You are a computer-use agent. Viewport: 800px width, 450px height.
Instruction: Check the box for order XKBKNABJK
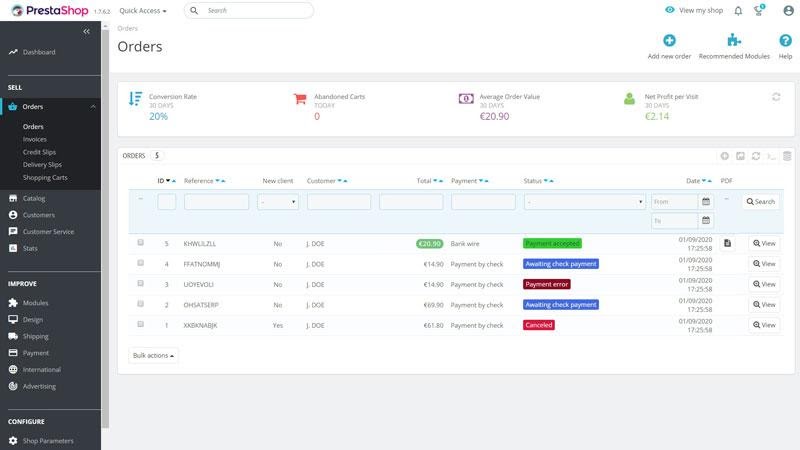tap(140, 325)
